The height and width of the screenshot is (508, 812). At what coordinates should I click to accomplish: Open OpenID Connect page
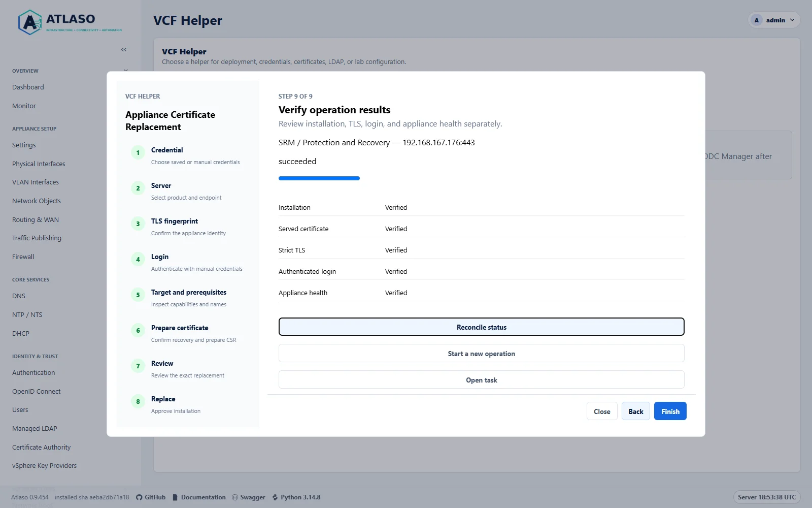coord(36,392)
